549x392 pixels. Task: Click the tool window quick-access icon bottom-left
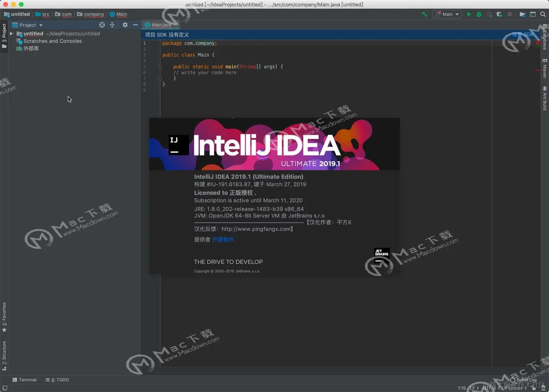5,388
